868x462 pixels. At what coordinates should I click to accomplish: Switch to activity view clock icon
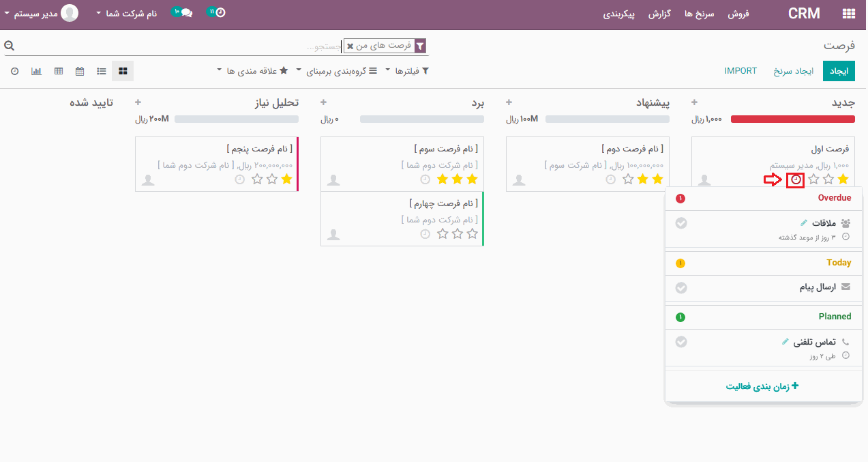(15, 70)
